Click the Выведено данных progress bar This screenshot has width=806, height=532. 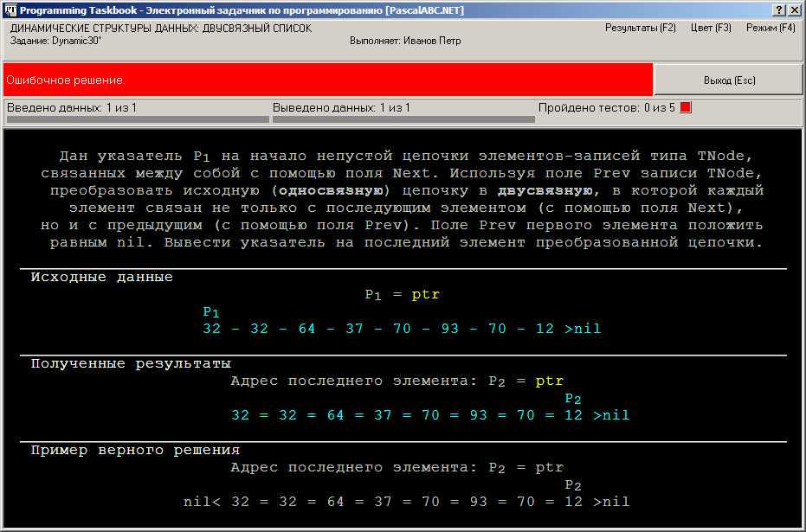click(403, 119)
